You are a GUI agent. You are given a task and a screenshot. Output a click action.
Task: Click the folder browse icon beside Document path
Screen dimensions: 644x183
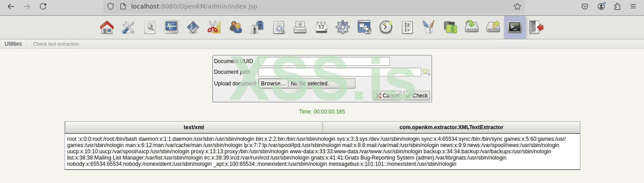pos(426,72)
